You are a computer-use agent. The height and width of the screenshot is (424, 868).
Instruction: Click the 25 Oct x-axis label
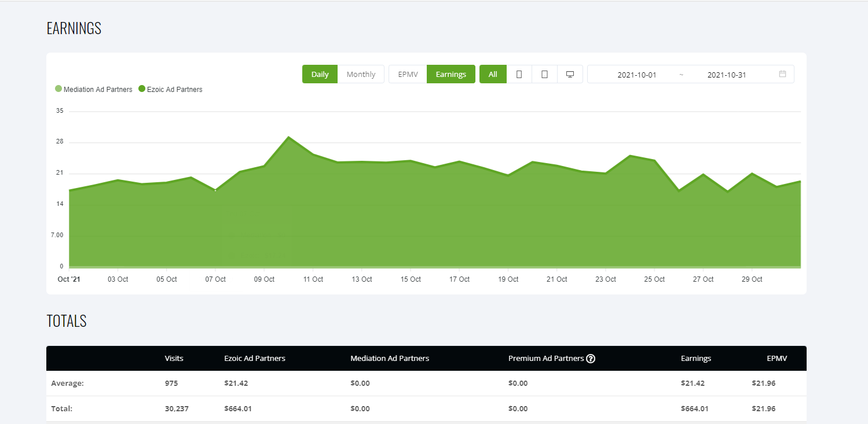click(654, 279)
